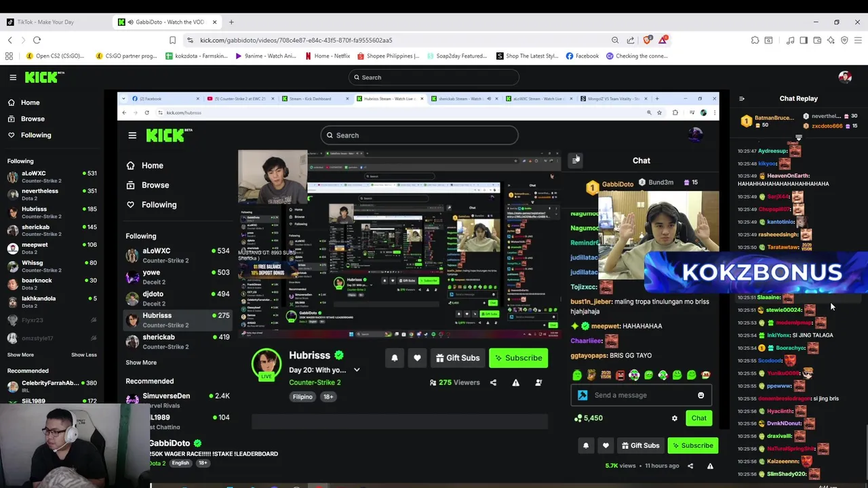Go back to the previous page
Viewport: 868px width, 488px height.
tap(9, 40)
